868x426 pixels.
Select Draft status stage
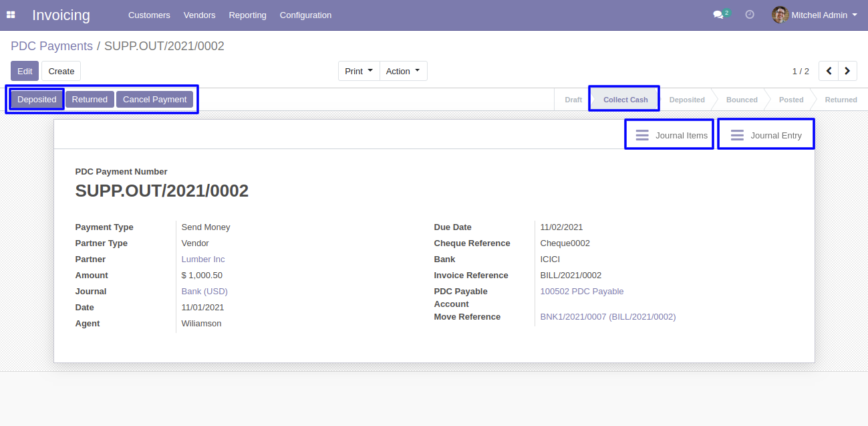pos(573,100)
